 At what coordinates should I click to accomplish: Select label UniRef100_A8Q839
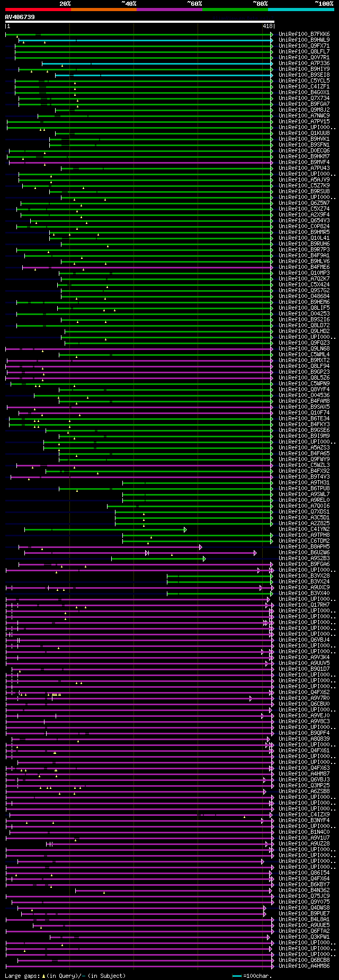304,739
